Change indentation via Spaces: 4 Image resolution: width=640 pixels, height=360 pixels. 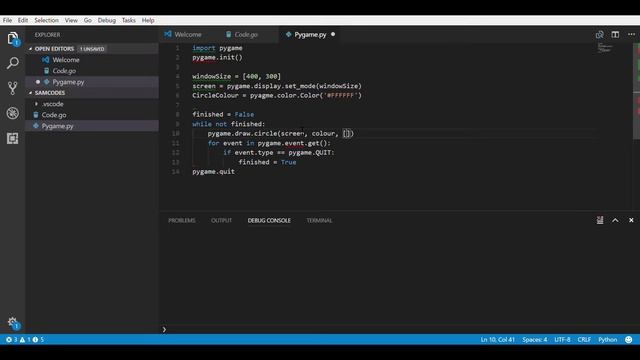pyautogui.click(x=535, y=340)
